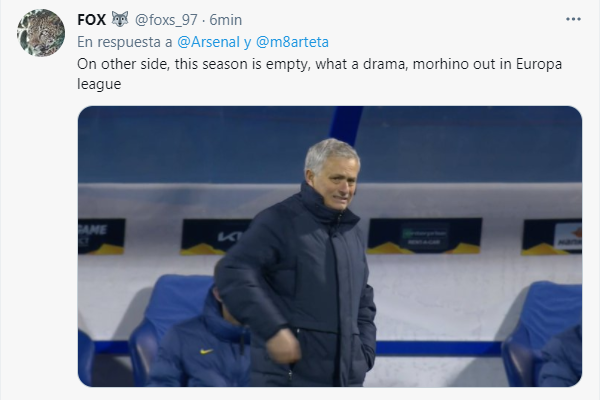This screenshot has width=600, height=400.
Task: Click the Nike logo on the seated person's jacket
Action: click(x=206, y=352)
